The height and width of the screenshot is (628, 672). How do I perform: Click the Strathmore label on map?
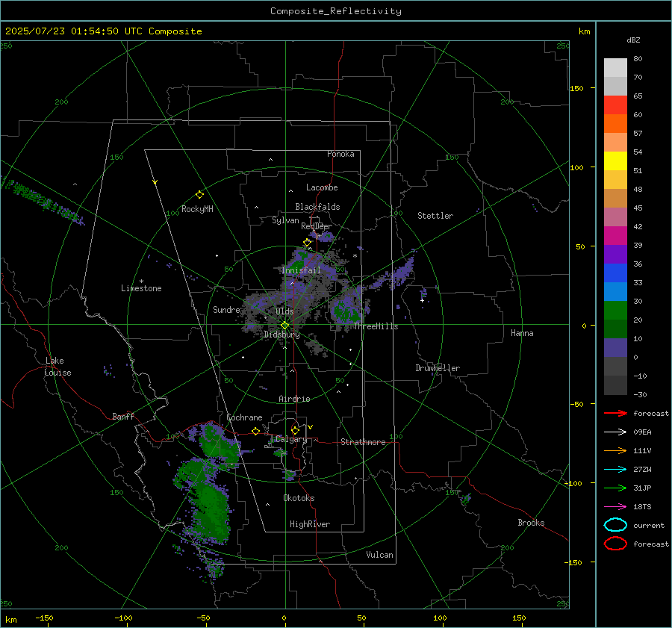pos(363,442)
